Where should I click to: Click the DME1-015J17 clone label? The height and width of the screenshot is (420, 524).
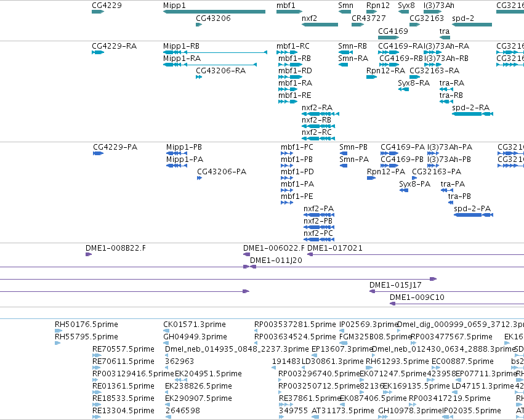pyautogui.click(x=395, y=285)
